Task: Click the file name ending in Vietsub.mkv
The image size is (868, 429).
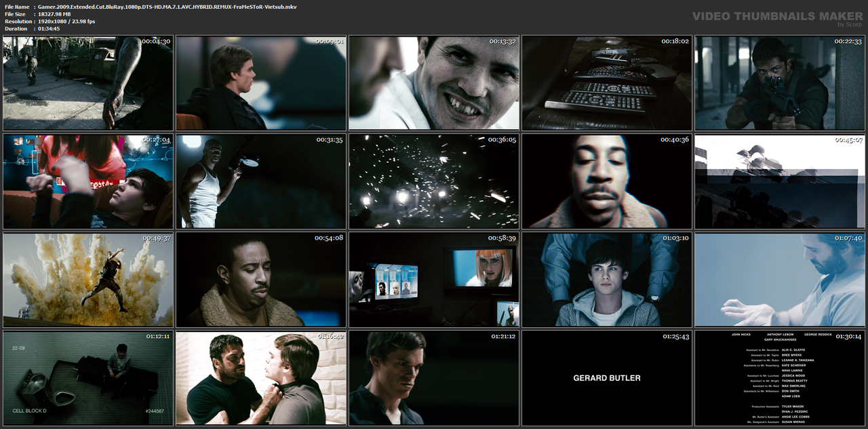Action: pos(167,7)
